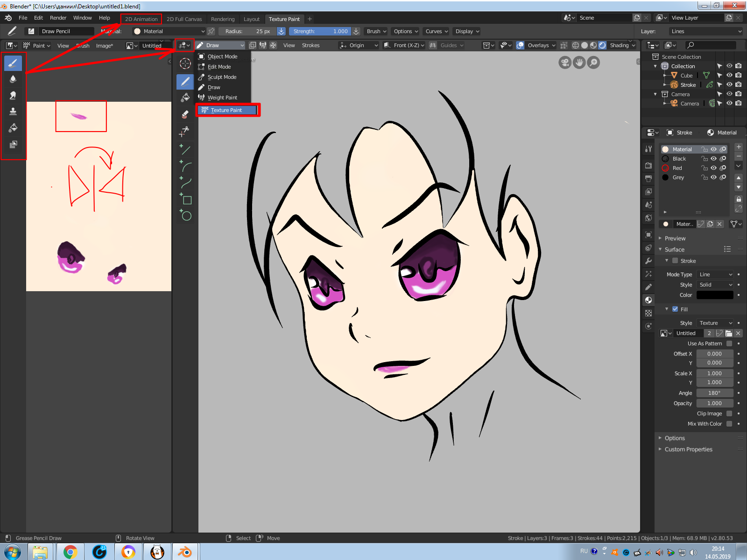This screenshot has width=747, height=560.
Task: Select the Circle primitive tool
Action: point(185,216)
